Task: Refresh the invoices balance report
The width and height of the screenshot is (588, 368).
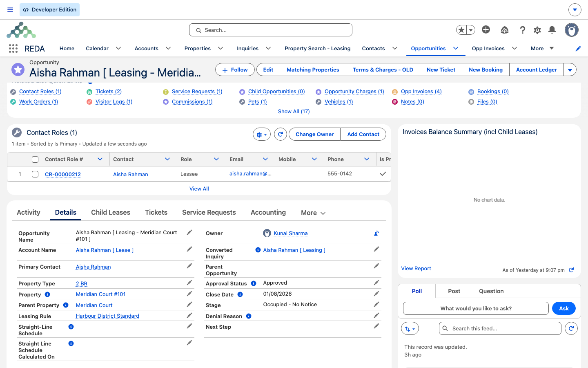Action: [x=571, y=270]
